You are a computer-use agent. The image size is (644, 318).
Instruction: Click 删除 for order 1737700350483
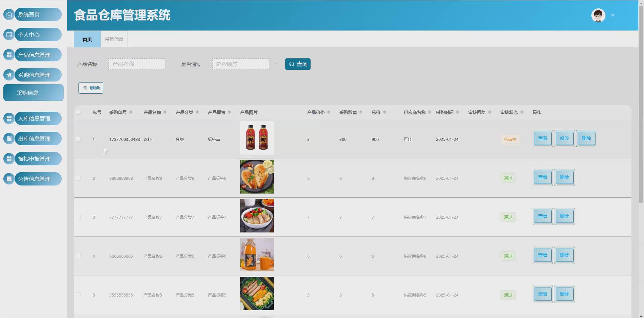(x=586, y=138)
